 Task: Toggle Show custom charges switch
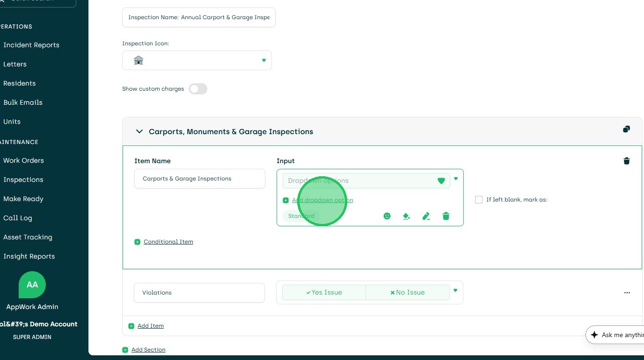click(x=198, y=89)
